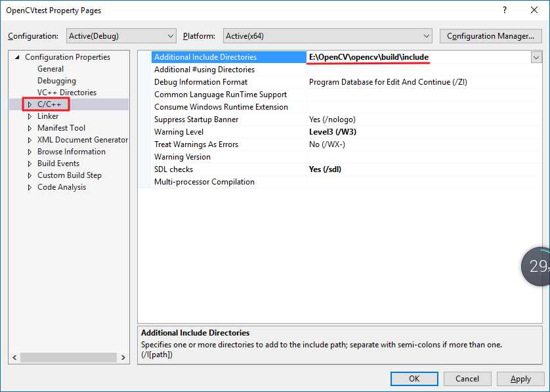Select Additional Include Directories property
This screenshot has width=550, height=392.
[x=228, y=57]
